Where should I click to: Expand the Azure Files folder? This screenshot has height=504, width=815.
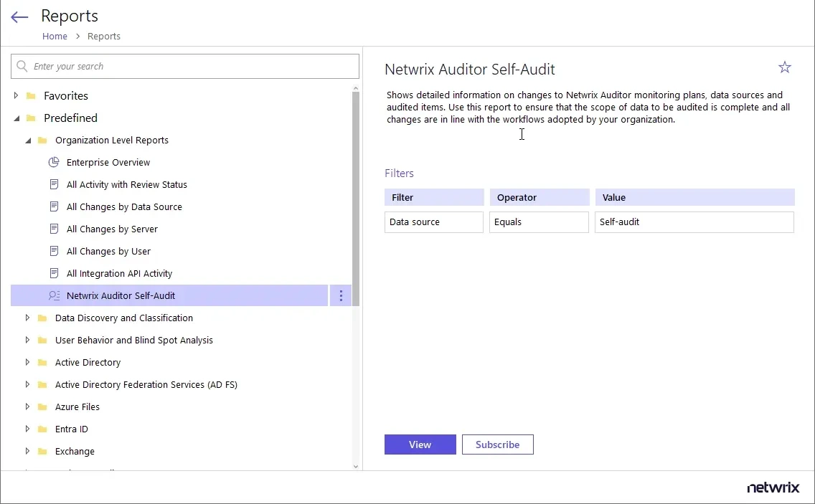(28, 406)
